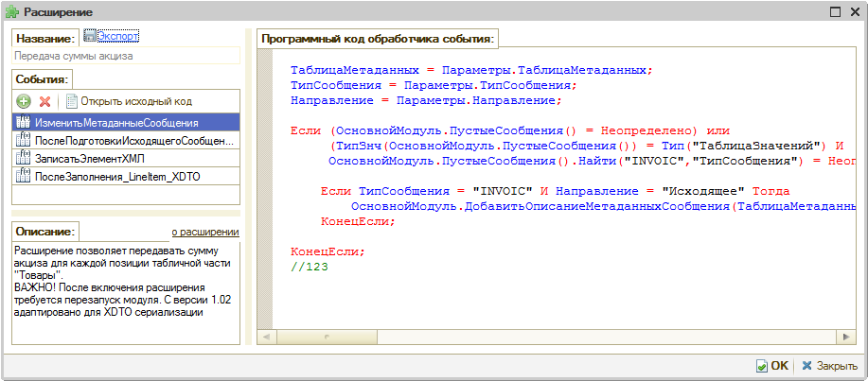The width and height of the screenshot is (868, 381).
Task: Click inside the Описание text area
Action: [x=126, y=292]
